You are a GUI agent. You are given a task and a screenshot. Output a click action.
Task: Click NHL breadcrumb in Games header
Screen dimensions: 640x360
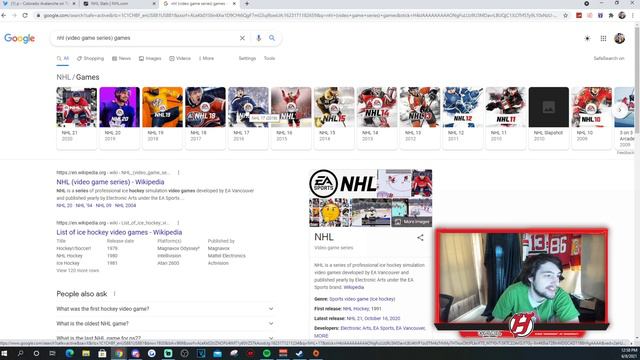point(63,77)
